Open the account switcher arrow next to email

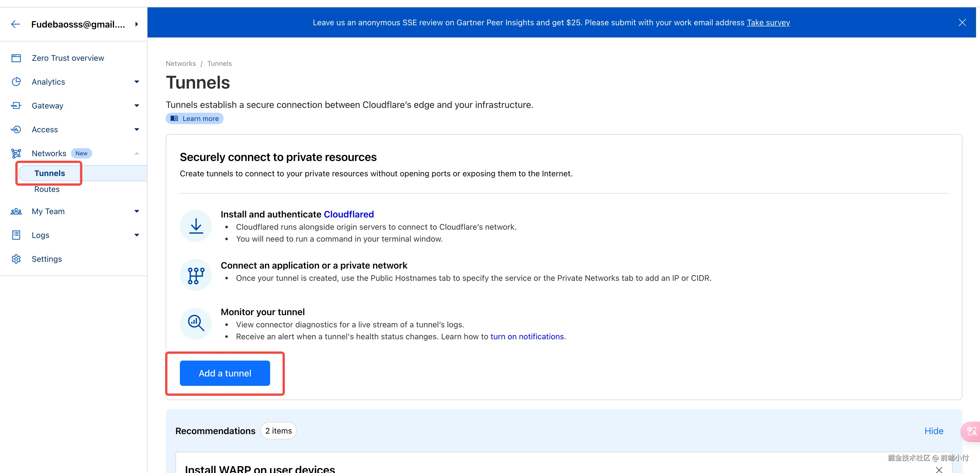click(136, 24)
